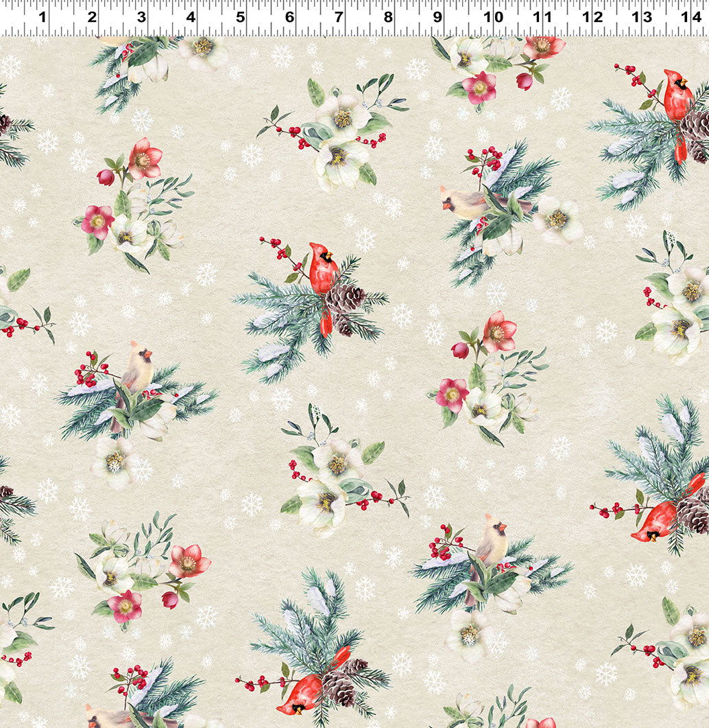Select the mistletoe sprig in lower left bouquet
Screen dimensions: 709x728
(x=151, y=535)
